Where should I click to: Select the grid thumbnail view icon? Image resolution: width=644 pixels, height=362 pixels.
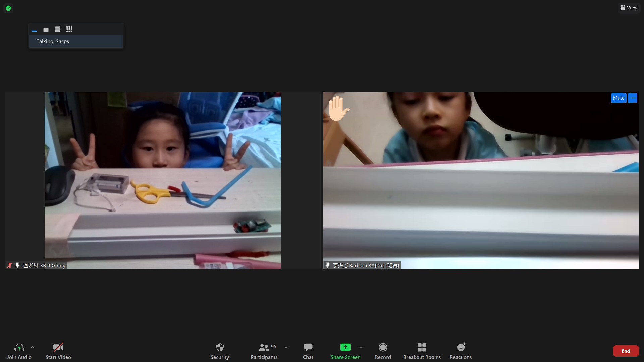tap(69, 29)
